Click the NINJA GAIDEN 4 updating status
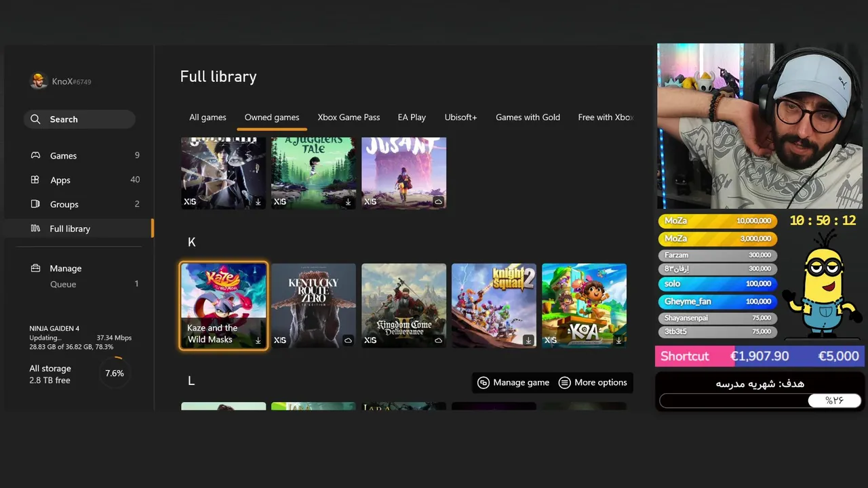 80,338
